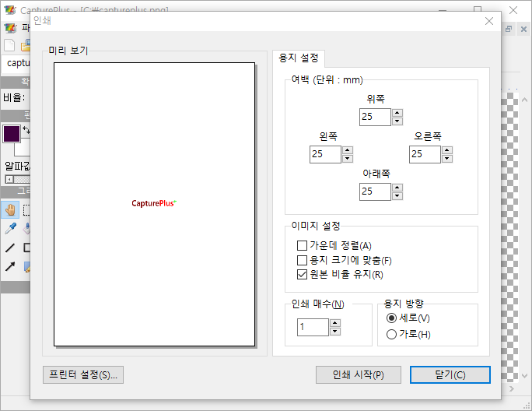Image resolution: width=532 pixels, height=411 pixels.
Task: Choose the Arrow drawing tool
Action: point(10,266)
